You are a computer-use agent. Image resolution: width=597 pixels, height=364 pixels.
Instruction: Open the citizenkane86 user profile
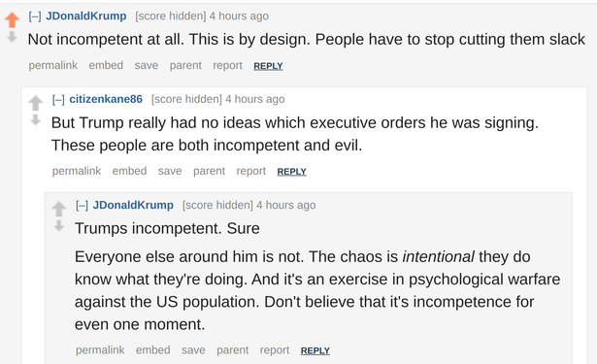coord(106,99)
